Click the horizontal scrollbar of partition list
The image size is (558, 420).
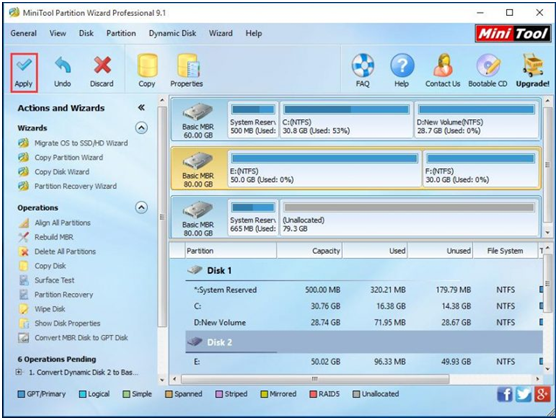point(315,379)
